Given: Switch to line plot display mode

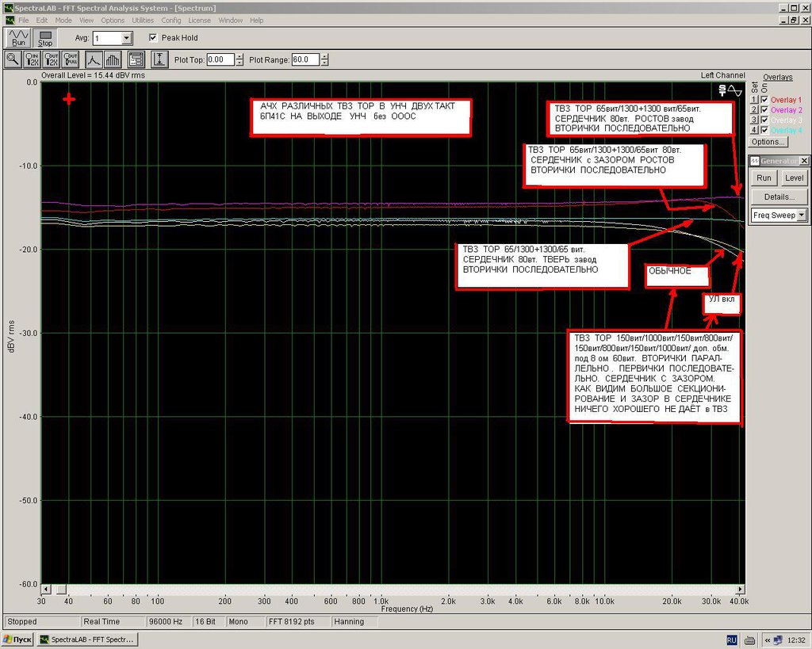Looking at the screenshot, I should [94, 59].
